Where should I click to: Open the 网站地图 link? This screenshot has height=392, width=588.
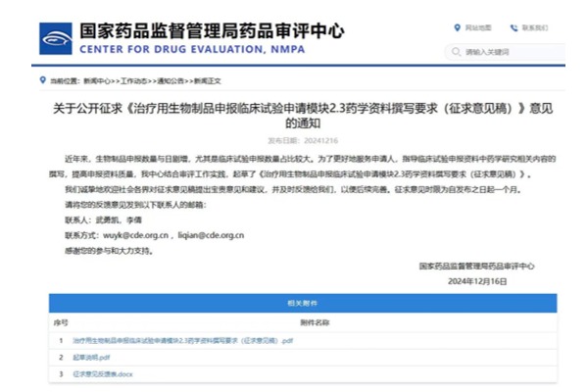[478, 27]
